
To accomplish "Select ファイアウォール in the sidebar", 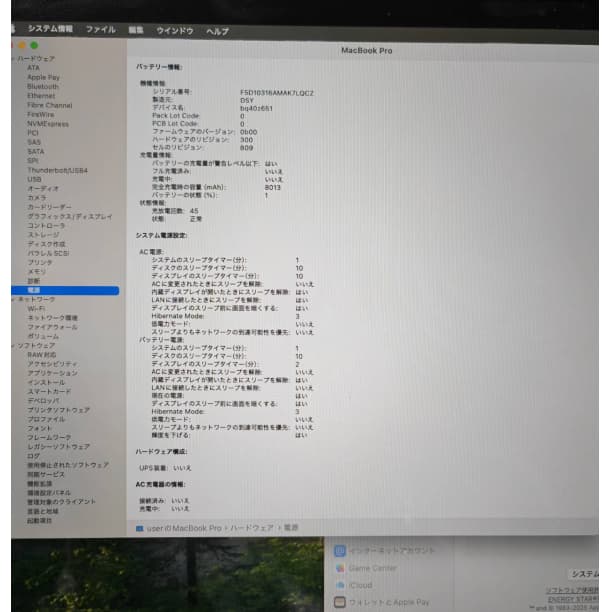I will 52,327.
